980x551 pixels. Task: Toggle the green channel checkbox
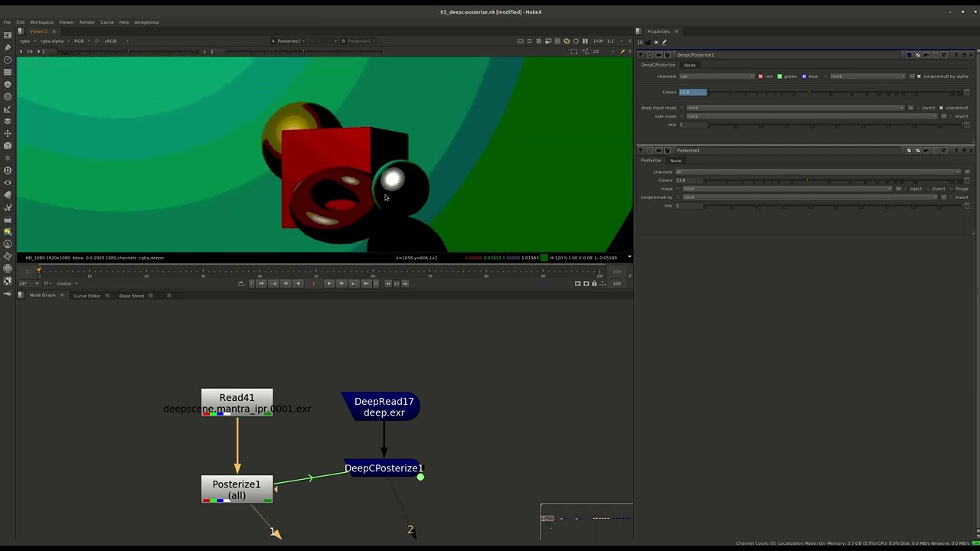tap(779, 77)
